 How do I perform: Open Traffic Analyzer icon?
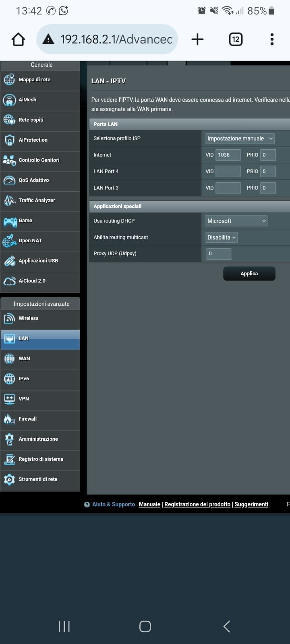(x=9, y=200)
